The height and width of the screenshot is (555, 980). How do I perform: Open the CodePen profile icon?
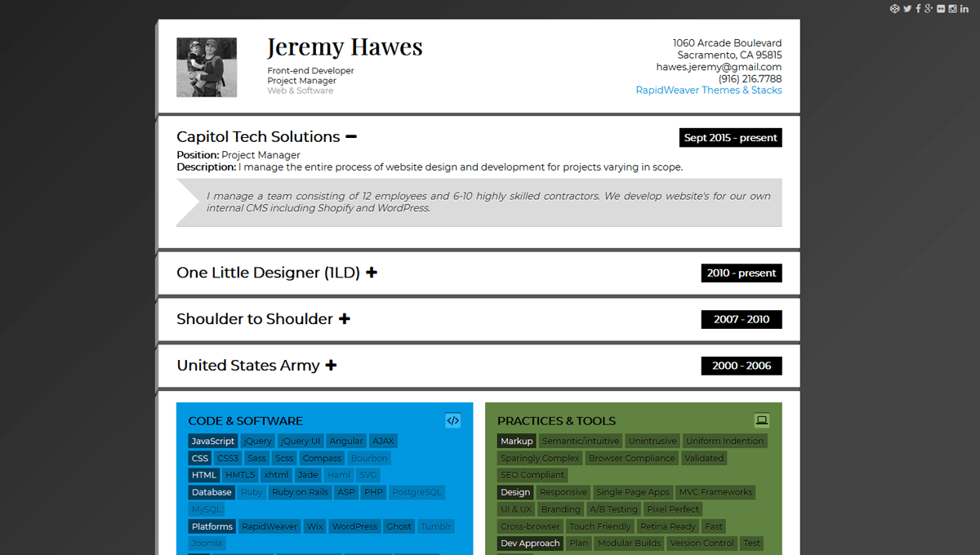pos(894,8)
